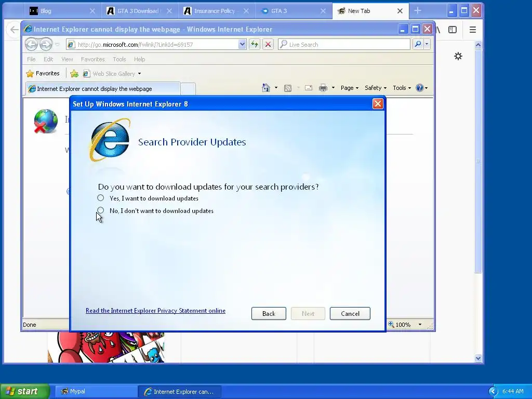This screenshot has height=399, width=532.
Task: Click the Help question mark icon
Action: click(x=420, y=88)
